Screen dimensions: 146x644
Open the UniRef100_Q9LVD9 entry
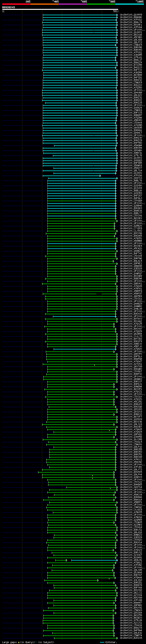(131, 40)
